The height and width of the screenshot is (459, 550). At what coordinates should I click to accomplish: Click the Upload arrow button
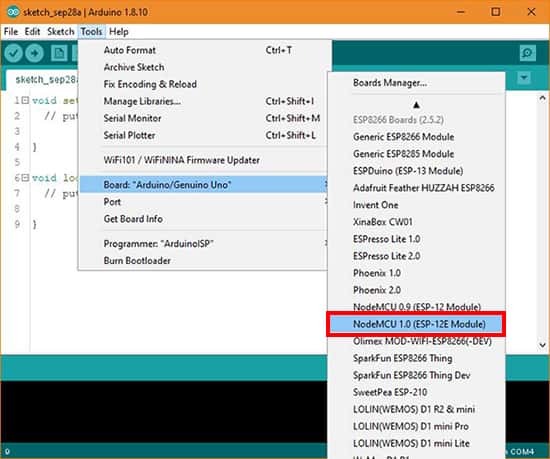point(34,53)
